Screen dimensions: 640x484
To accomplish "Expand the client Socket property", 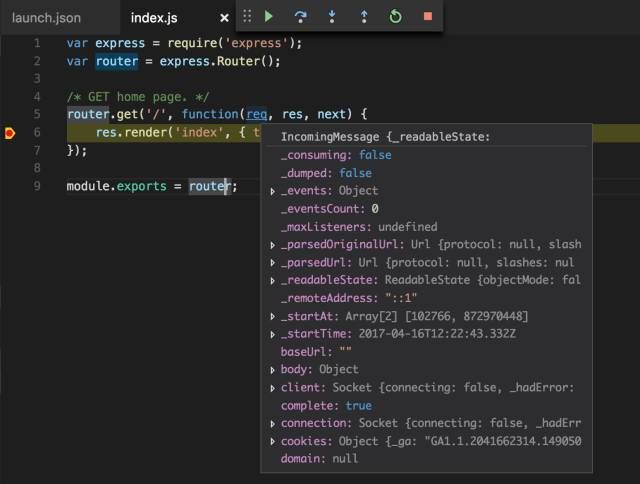I will [273, 387].
